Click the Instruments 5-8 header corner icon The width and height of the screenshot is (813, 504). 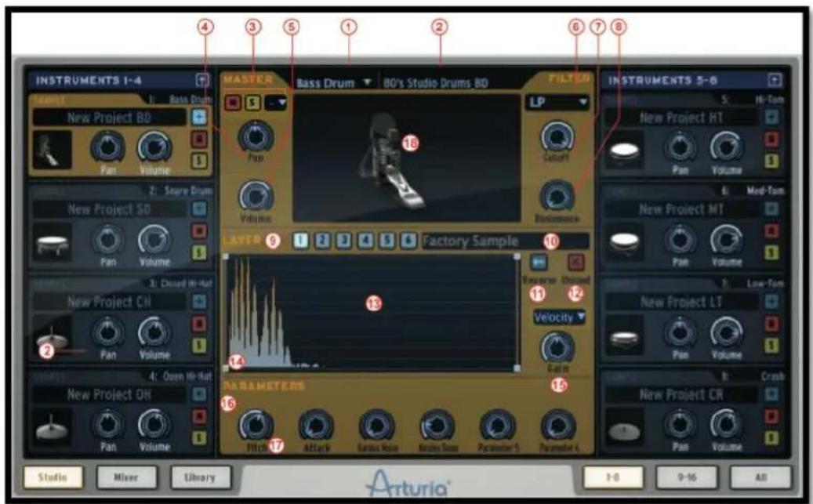775,80
